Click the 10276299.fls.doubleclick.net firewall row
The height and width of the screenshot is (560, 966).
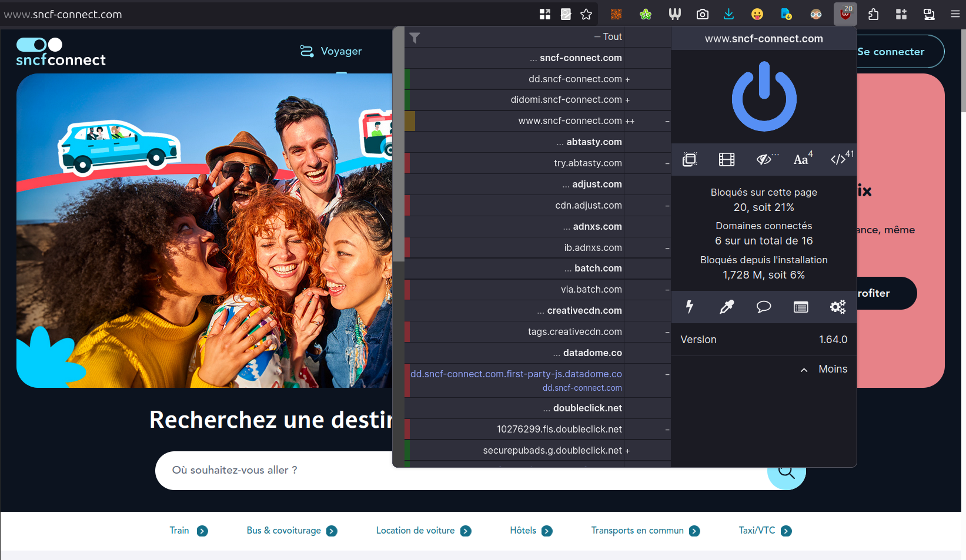pos(537,430)
